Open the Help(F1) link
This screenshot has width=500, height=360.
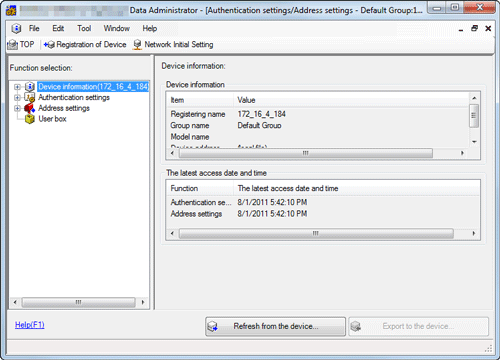coord(30,325)
